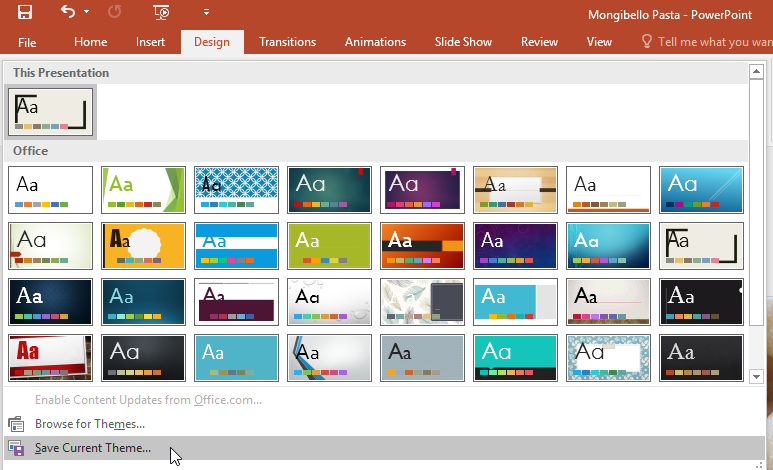Apply the green Facet theme thumbnail

pos(143,190)
